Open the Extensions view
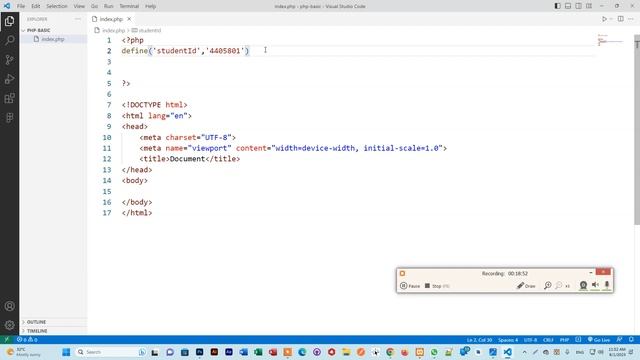640x360 pixels. pos(9,98)
